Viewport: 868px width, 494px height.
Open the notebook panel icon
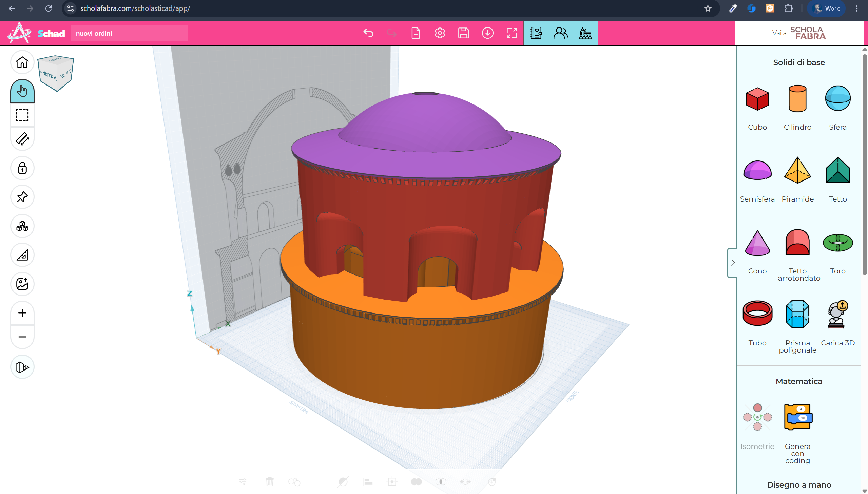[x=536, y=33]
